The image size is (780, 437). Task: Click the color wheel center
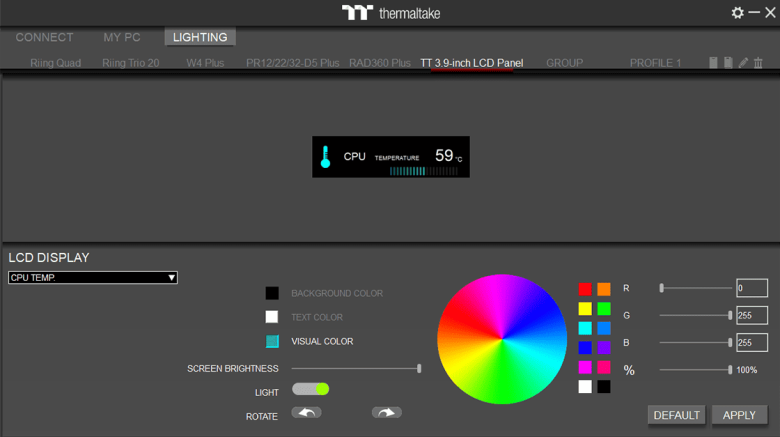[502, 339]
